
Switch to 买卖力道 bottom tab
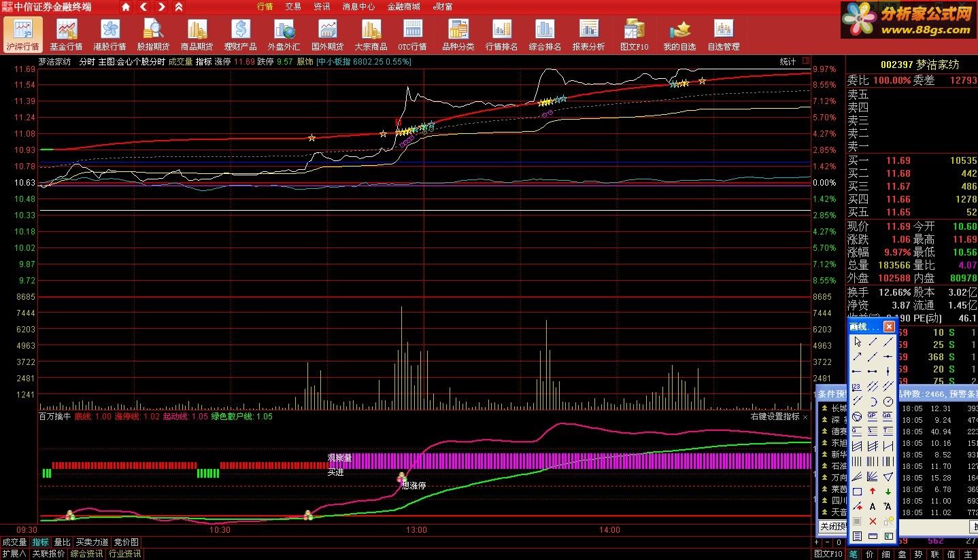92,542
